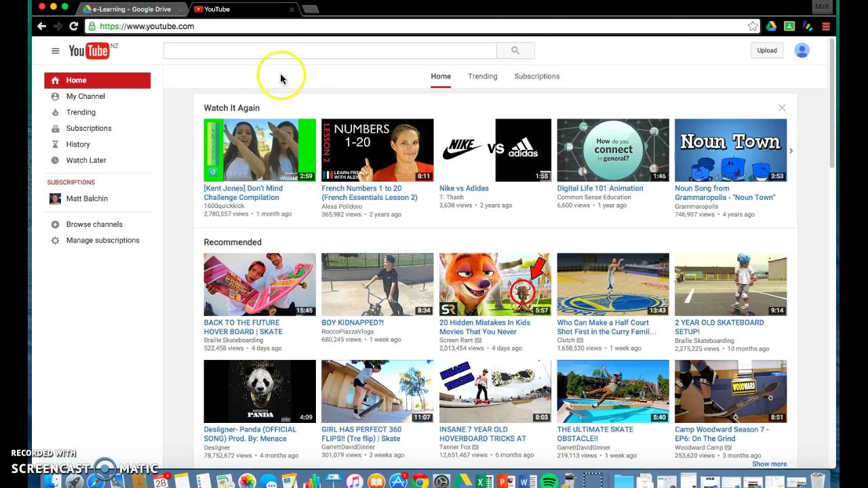868x488 pixels.
Task: Click the browser forward arrow
Action: coord(58,26)
